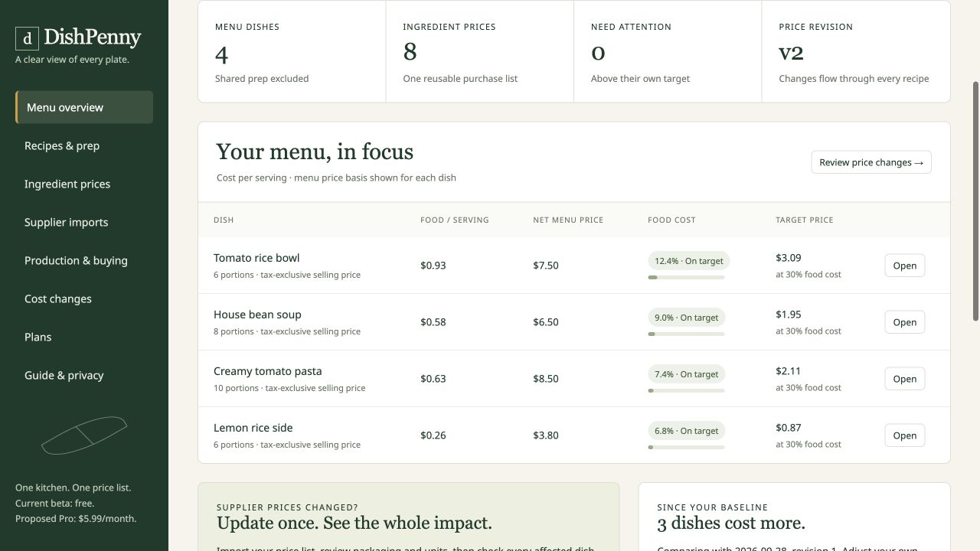This screenshot has width=980, height=551.
Task: Open the Menu overview page
Action: pos(84,107)
